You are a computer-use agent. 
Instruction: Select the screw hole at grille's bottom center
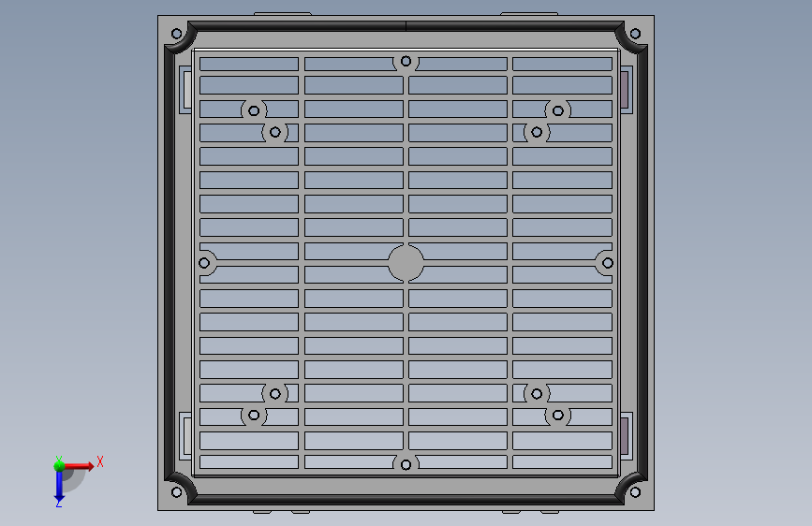406,464
